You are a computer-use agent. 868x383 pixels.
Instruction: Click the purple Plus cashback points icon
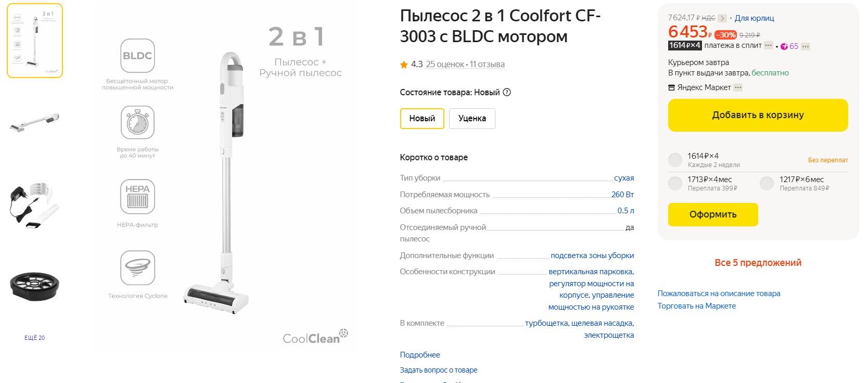pyautogui.click(x=784, y=46)
